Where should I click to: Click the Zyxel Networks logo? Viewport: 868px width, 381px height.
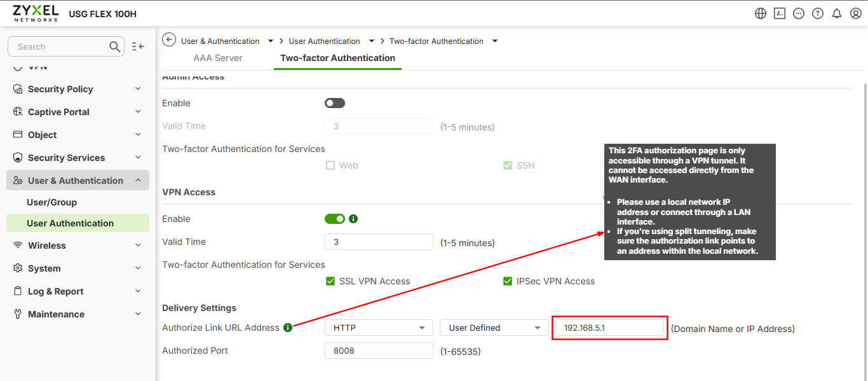36,13
